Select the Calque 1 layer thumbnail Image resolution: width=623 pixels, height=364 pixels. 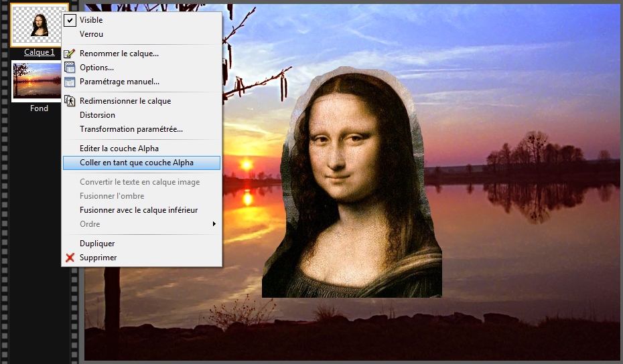point(37,25)
